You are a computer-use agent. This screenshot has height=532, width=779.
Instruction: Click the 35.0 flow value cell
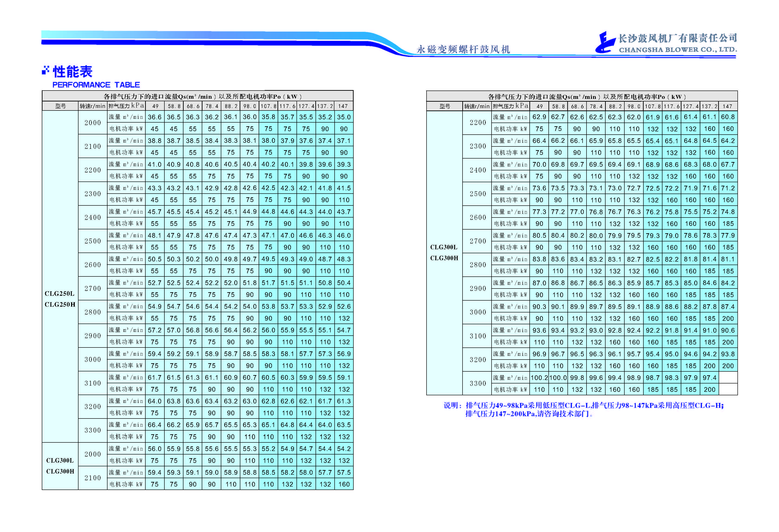[x=344, y=117]
